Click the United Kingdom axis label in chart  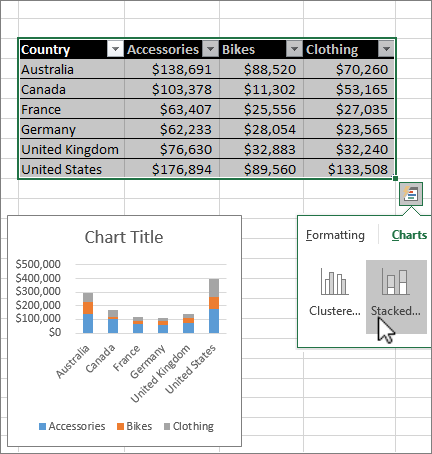(160, 374)
